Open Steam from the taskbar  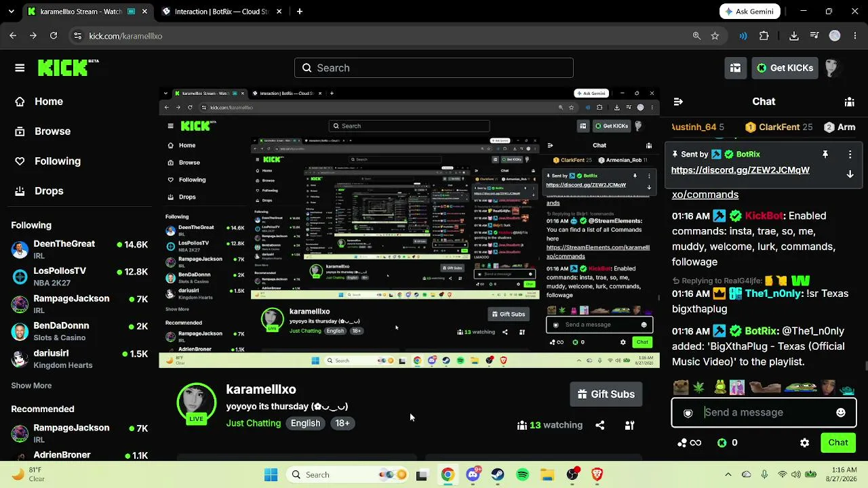pyautogui.click(x=497, y=475)
